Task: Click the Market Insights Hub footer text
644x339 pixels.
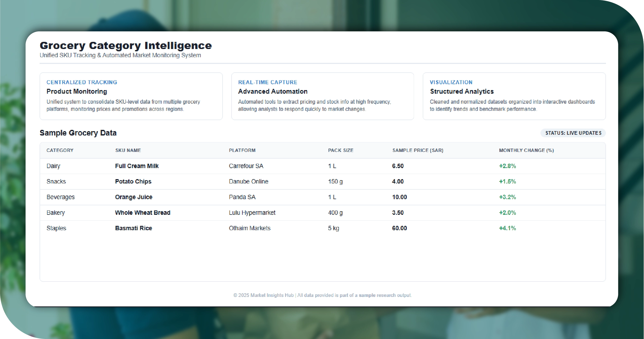Action: click(272, 295)
